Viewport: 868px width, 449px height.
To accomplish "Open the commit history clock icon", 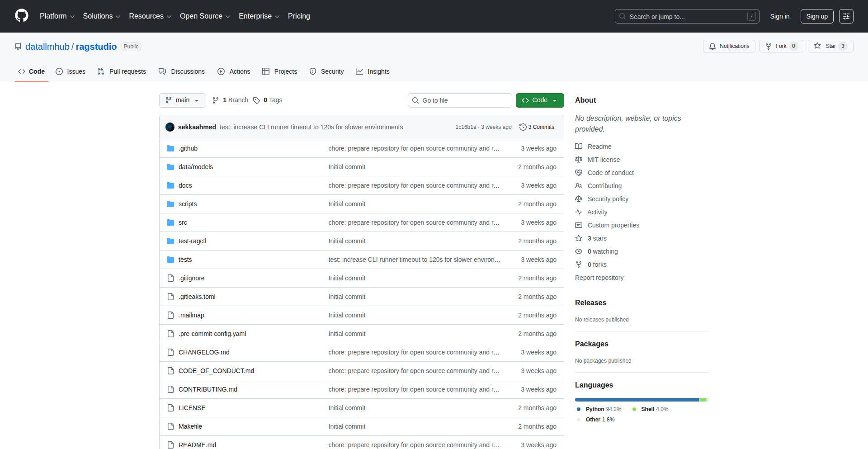I will 523,127.
